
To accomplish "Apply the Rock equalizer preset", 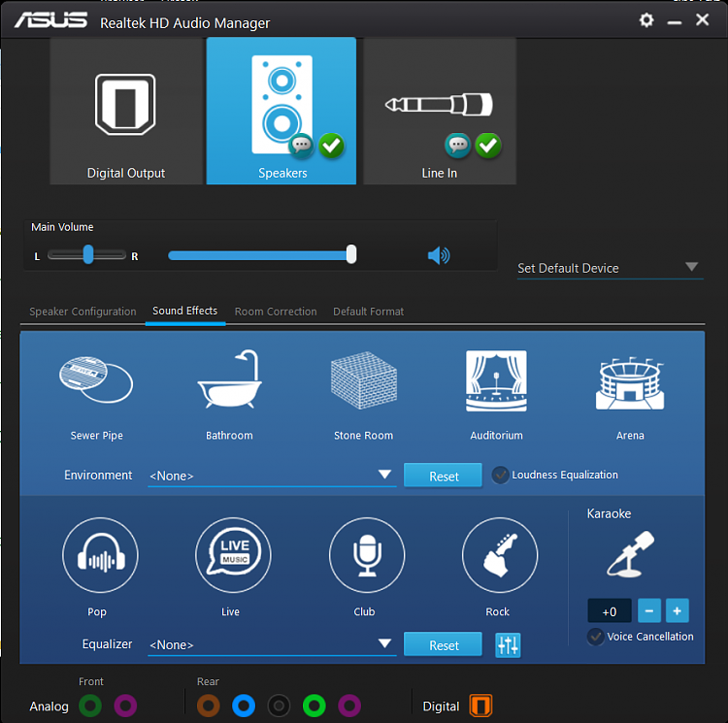I will pos(500,555).
